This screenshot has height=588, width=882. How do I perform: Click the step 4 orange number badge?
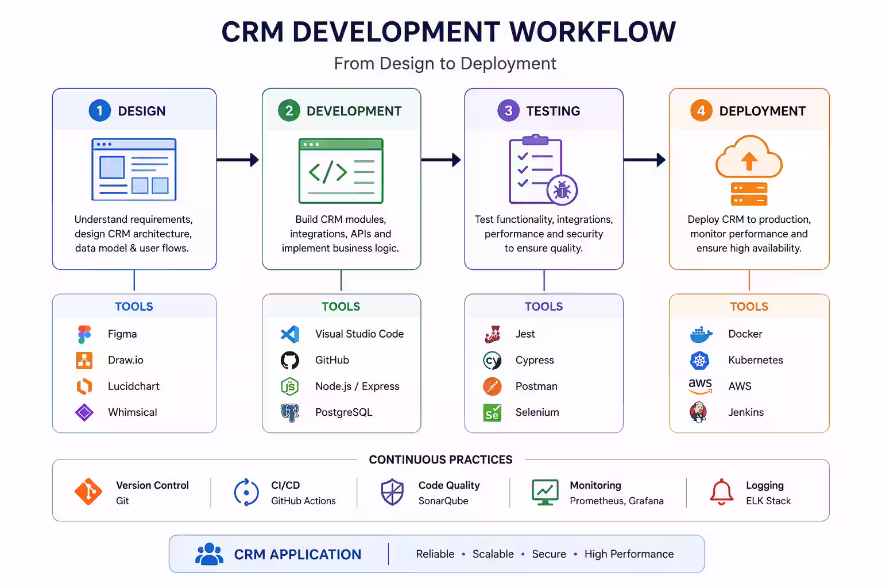[701, 110]
